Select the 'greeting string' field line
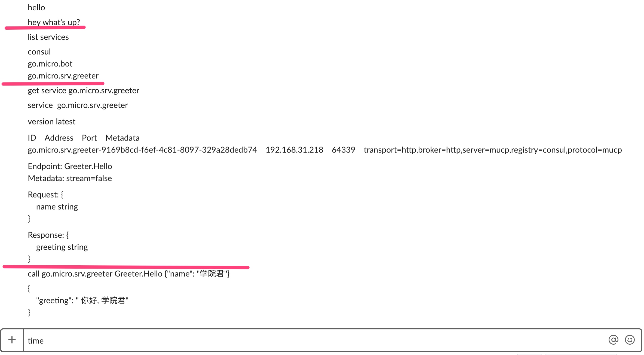Viewport: 644px width, 355px height. pyautogui.click(x=62, y=247)
